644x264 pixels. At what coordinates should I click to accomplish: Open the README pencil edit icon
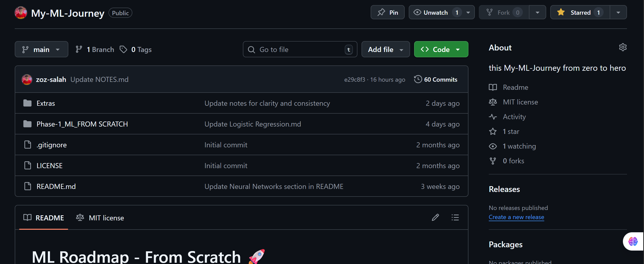click(x=435, y=217)
